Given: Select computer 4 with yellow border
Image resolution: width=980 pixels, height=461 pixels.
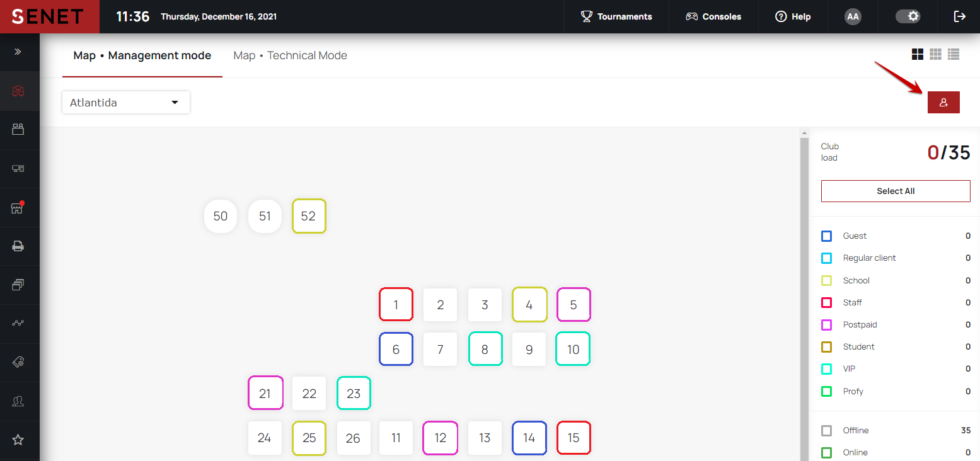Looking at the screenshot, I should pyautogui.click(x=529, y=305).
